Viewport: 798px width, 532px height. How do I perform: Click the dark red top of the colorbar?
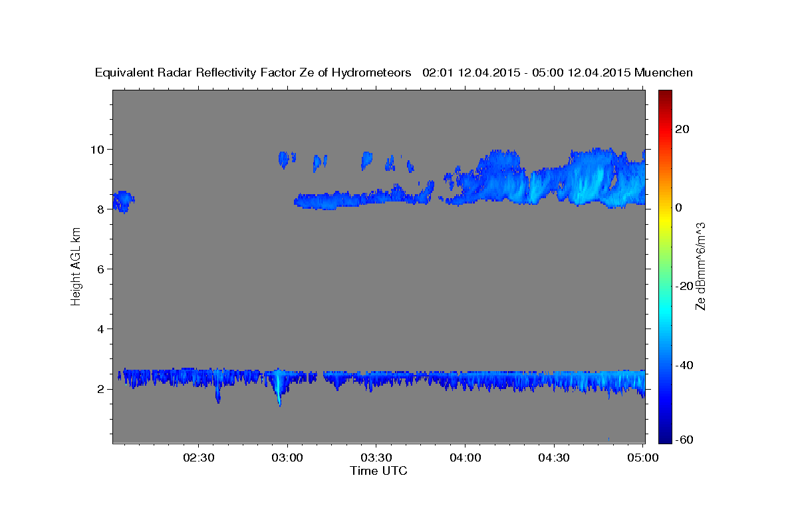coord(665,95)
